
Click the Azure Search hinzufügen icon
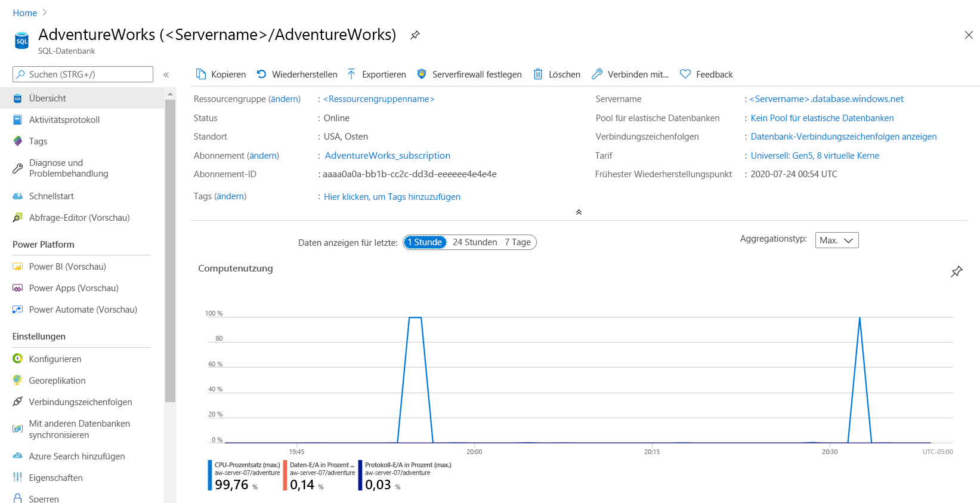point(18,456)
